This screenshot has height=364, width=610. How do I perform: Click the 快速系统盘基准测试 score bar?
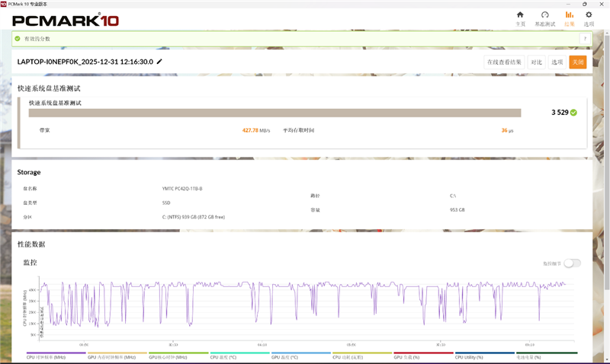pyautogui.click(x=274, y=113)
